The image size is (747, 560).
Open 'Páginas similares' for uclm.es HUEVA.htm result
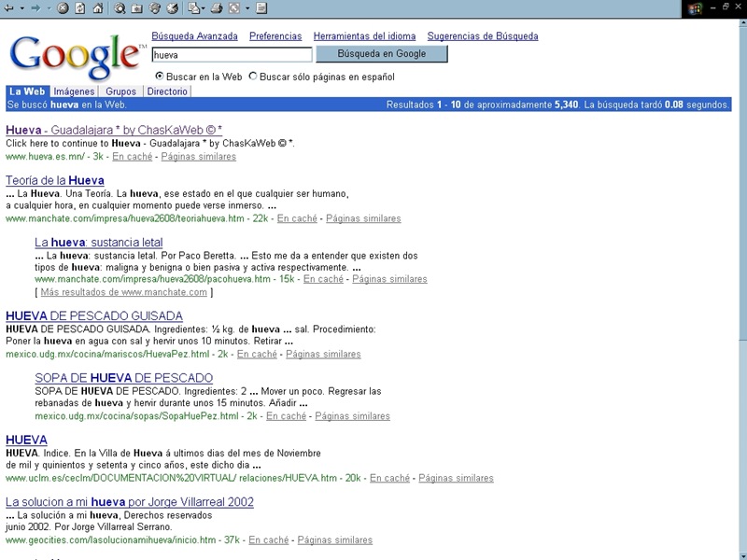(456, 478)
